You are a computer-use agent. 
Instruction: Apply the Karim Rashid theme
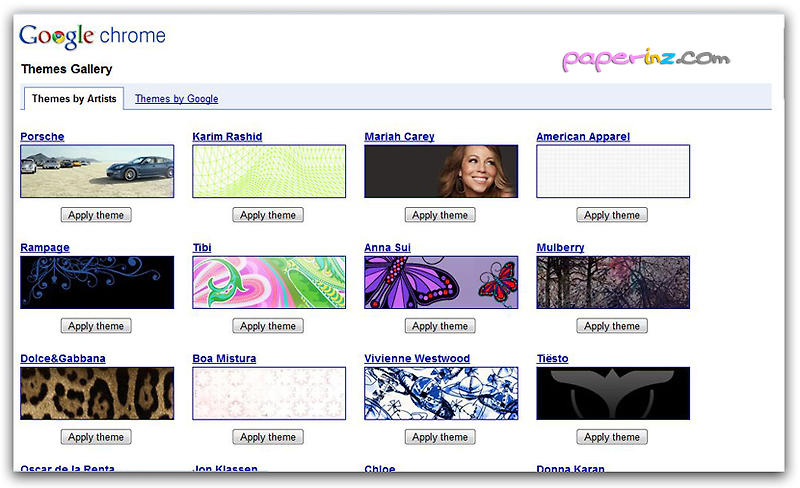coord(268,215)
